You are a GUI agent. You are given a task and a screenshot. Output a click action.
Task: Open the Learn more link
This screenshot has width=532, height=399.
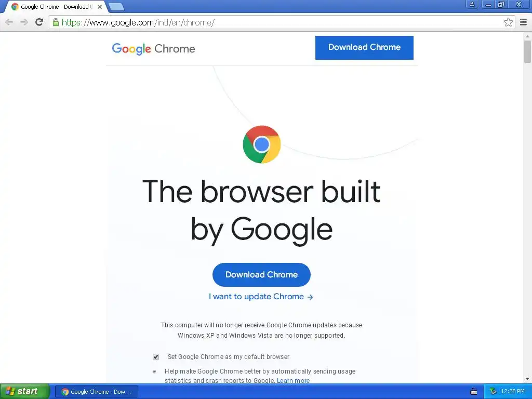click(293, 381)
